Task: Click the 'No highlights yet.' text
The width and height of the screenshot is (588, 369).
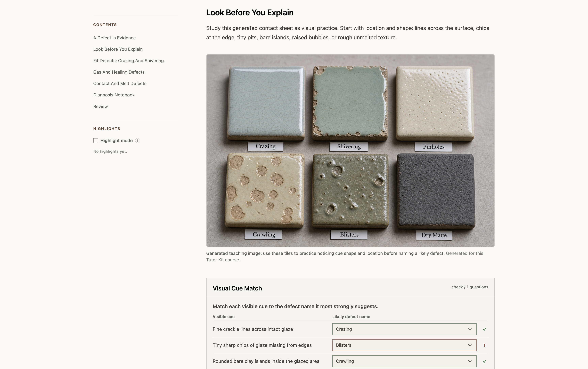Action: click(110, 151)
